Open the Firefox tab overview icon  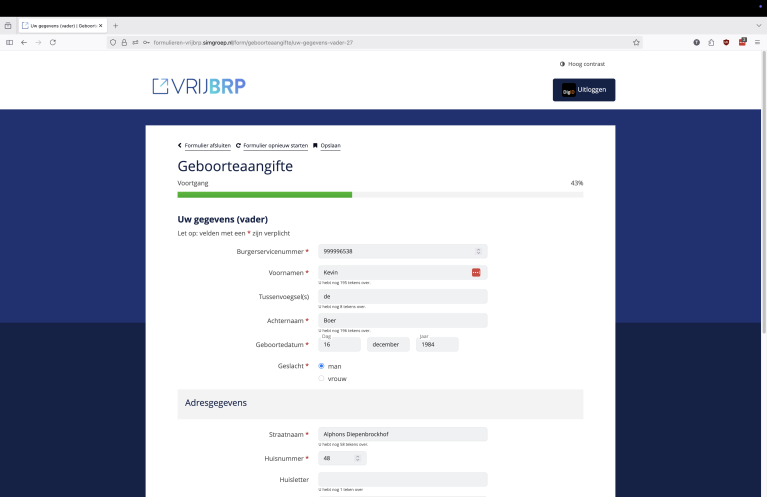[8, 25]
